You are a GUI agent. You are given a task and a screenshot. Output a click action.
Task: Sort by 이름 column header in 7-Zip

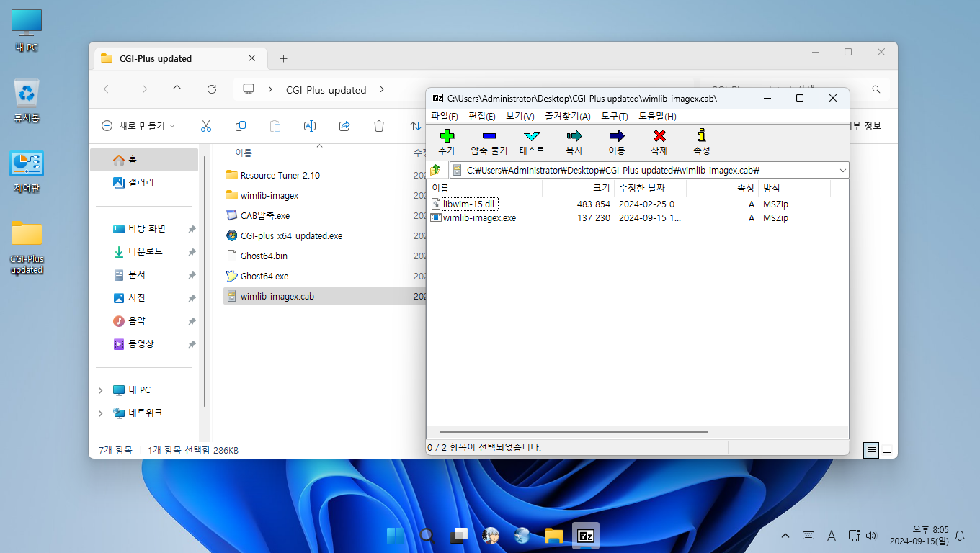click(485, 188)
